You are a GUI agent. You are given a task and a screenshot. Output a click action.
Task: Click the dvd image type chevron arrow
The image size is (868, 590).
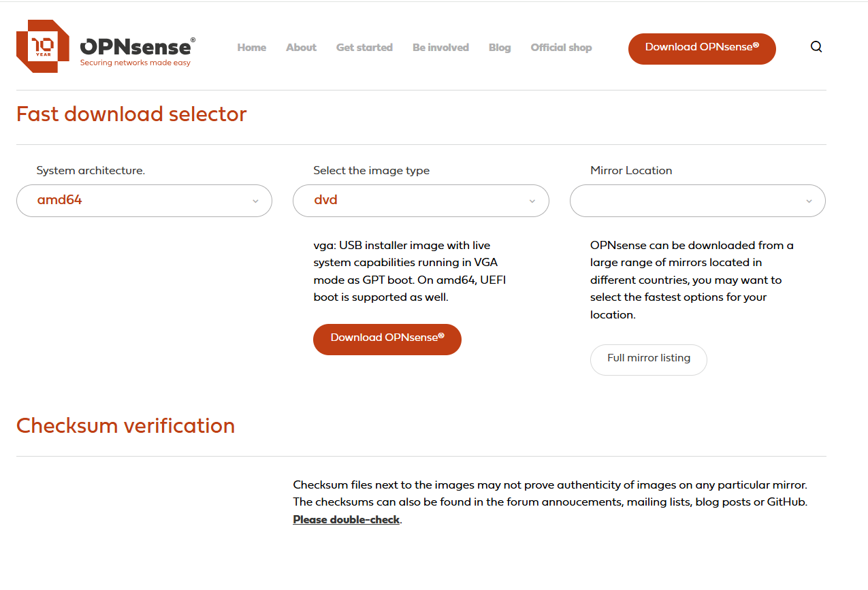click(532, 201)
